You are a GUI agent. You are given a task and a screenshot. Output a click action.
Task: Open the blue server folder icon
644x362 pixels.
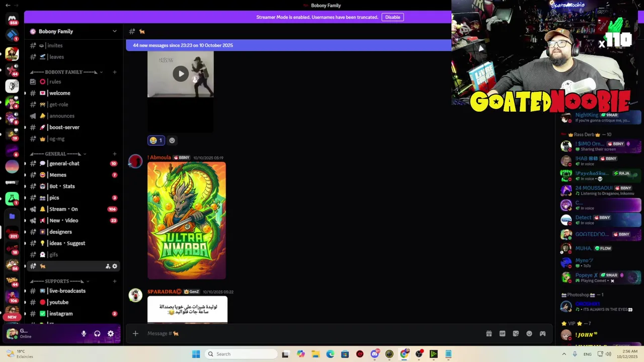pyautogui.click(x=12, y=216)
